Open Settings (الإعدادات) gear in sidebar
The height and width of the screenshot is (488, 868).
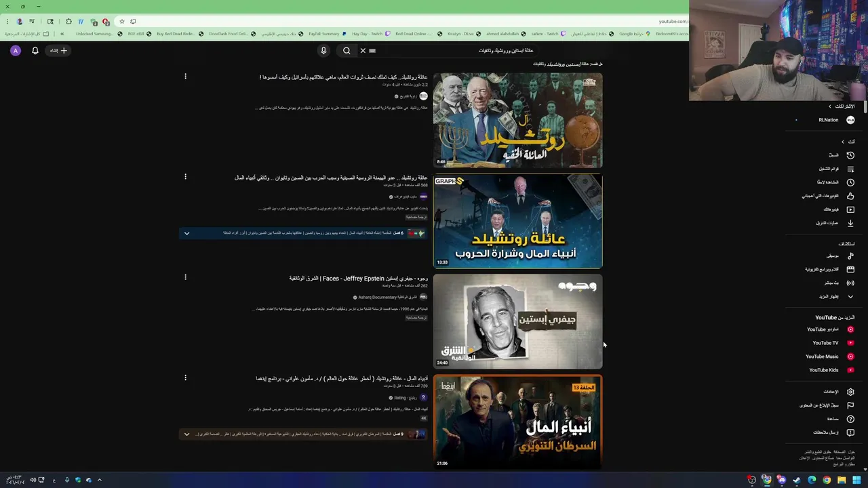(838, 392)
